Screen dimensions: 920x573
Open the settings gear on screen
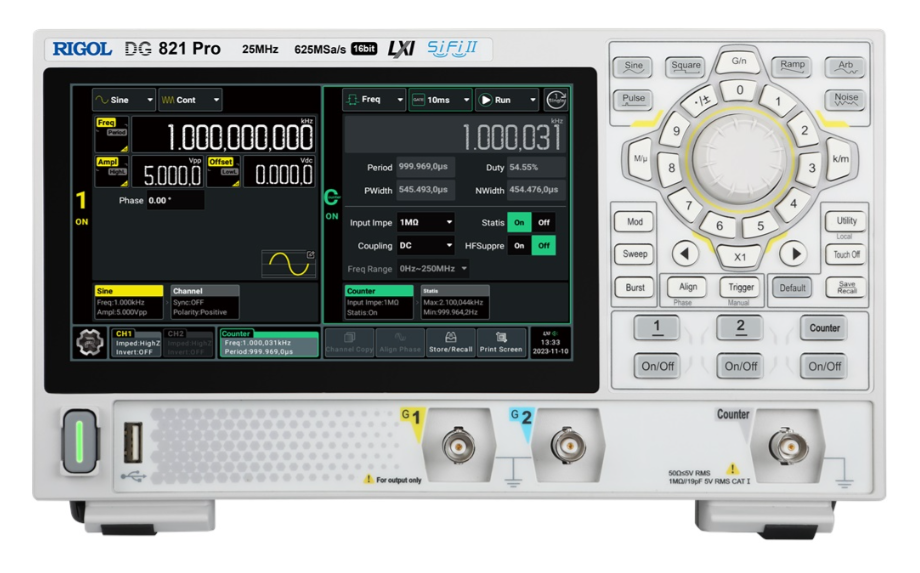pos(88,342)
